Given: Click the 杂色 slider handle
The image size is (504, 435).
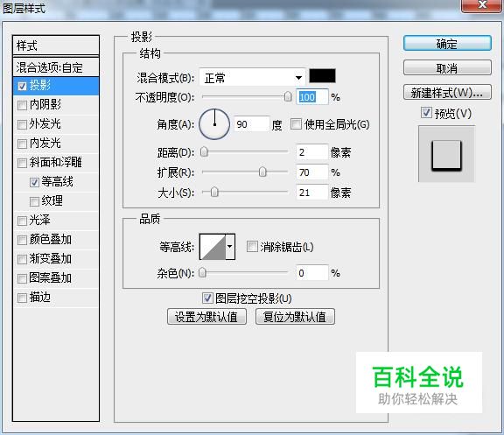Looking at the screenshot, I should coord(202,273).
